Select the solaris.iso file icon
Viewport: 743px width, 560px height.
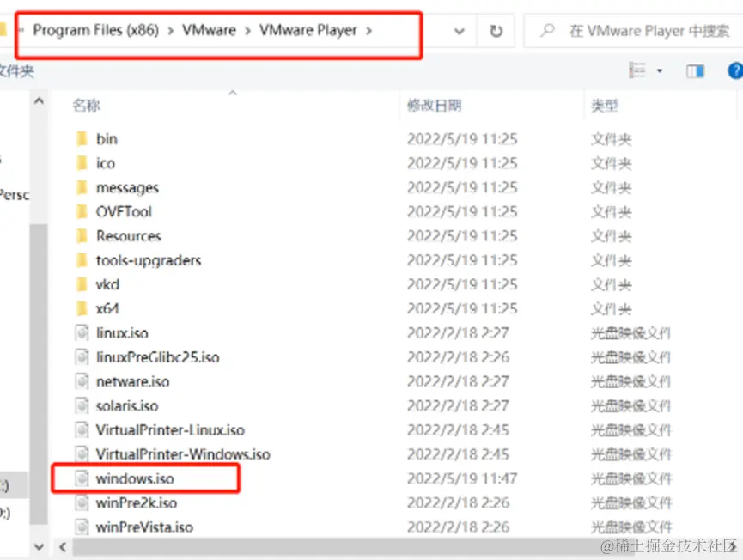pos(82,405)
